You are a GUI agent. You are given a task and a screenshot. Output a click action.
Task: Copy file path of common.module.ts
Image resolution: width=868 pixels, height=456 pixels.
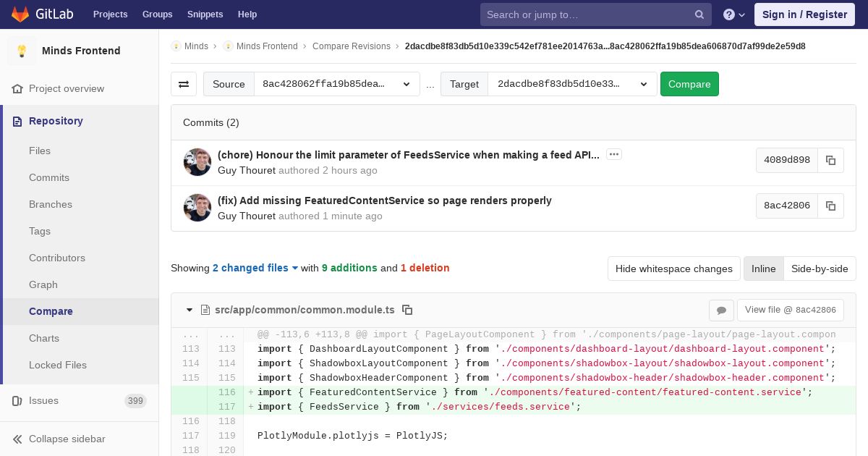(407, 310)
